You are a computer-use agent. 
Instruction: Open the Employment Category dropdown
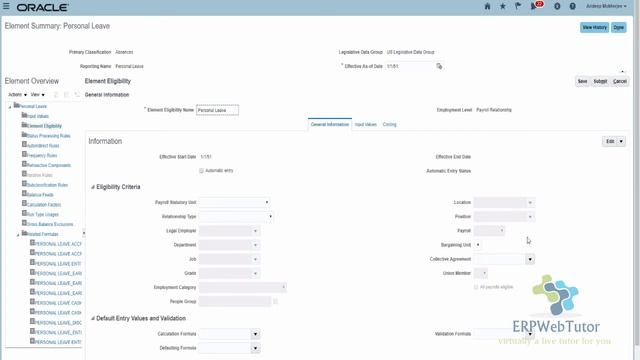coord(284,287)
